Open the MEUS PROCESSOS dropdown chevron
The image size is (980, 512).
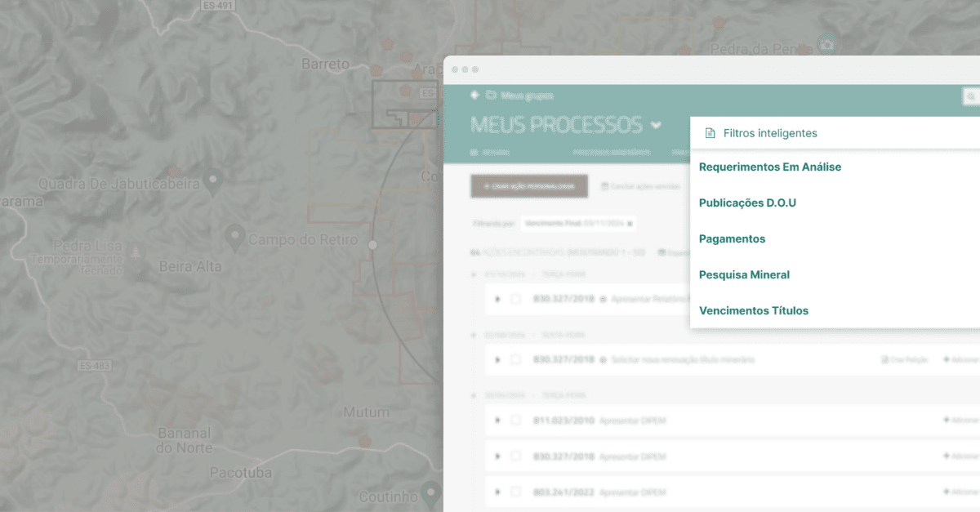coord(656,125)
